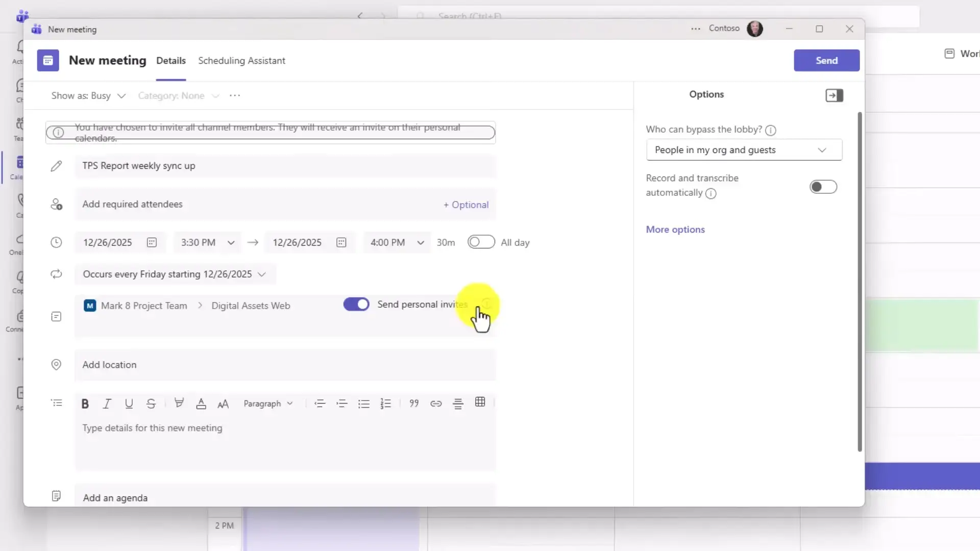Click the + Optional attendees link
The width and height of the screenshot is (980, 551).
click(465, 205)
